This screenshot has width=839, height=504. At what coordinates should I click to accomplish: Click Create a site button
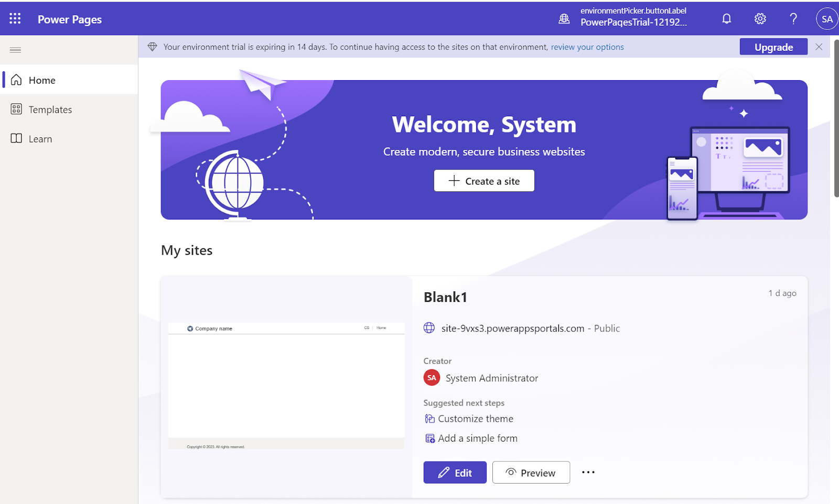484,181
